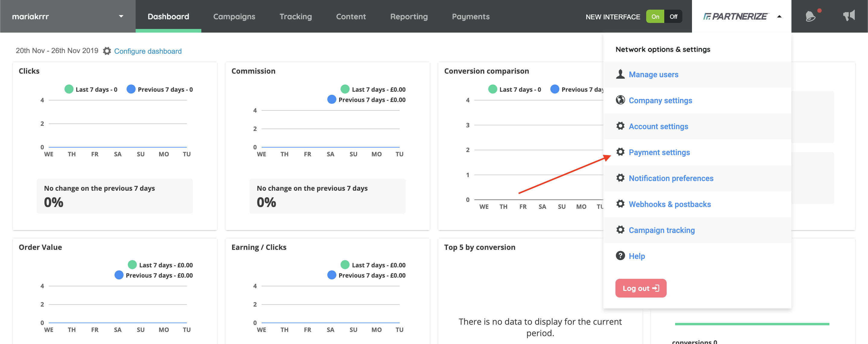
Task: Toggle Last 7 days series in Clicks chart
Action: [69, 89]
